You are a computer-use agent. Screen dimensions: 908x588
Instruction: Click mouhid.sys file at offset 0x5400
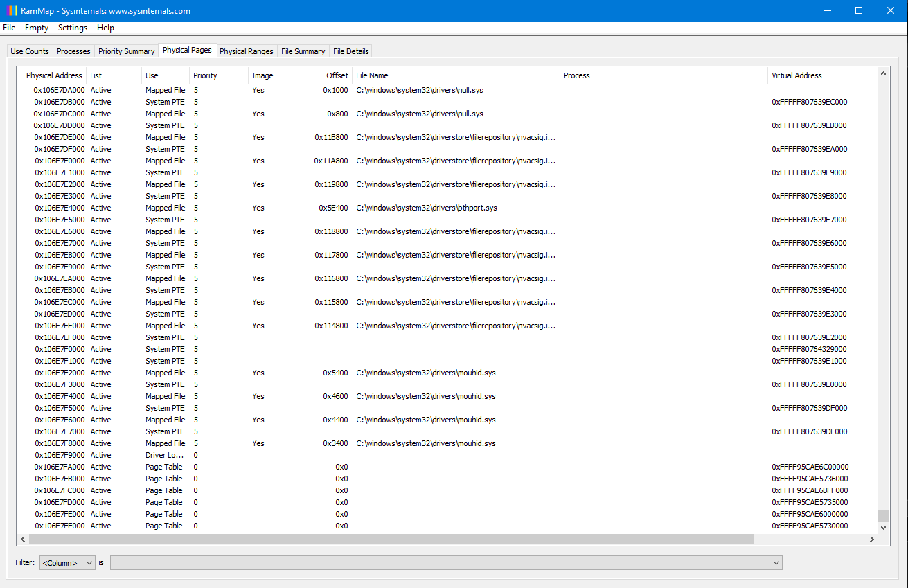(x=426, y=373)
